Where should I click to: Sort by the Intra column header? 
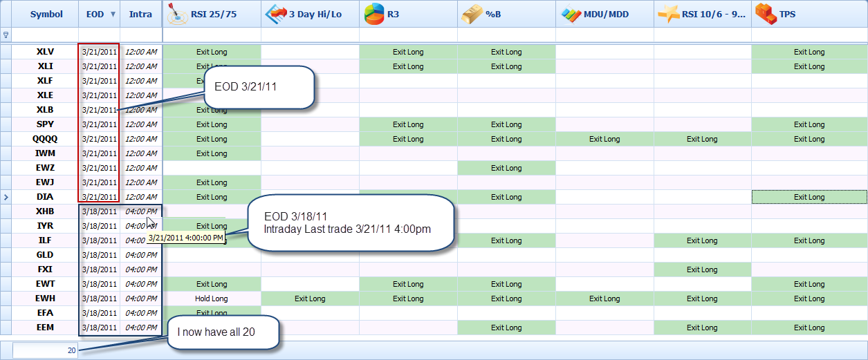(x=141, y=14)
